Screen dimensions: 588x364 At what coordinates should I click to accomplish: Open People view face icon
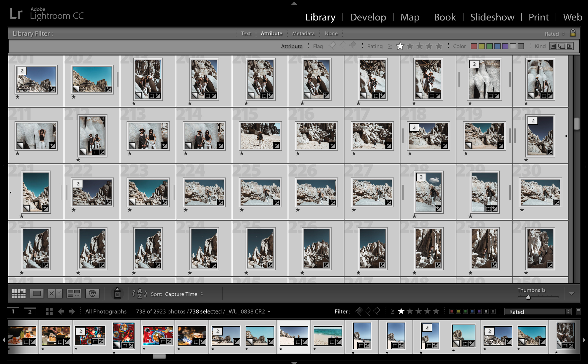coord(92,294)
